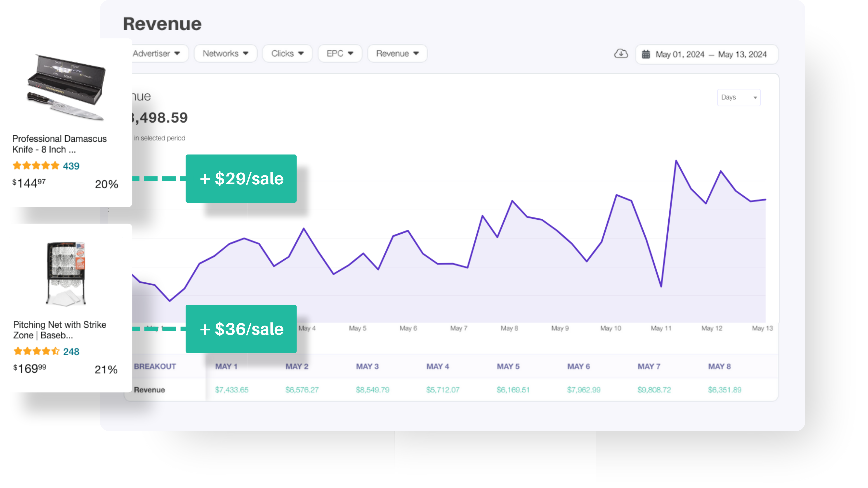Viewport: 868px width, 488px height.
Task: Expand the Days granularity dropdown
Action: click(739, 97)
